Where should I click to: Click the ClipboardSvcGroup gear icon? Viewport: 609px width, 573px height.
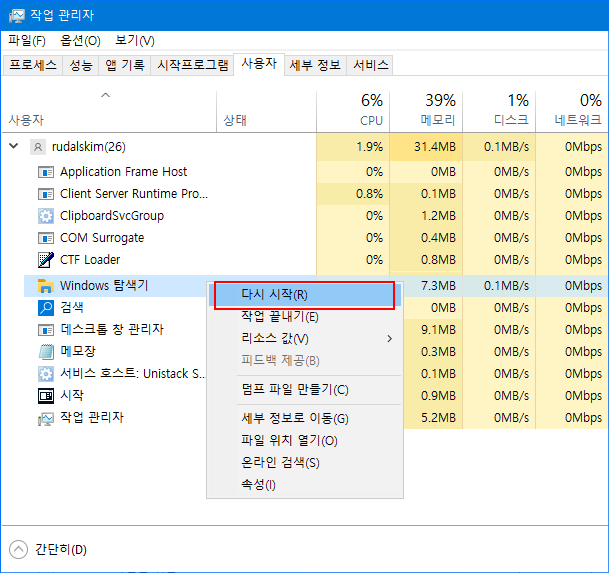46,216
